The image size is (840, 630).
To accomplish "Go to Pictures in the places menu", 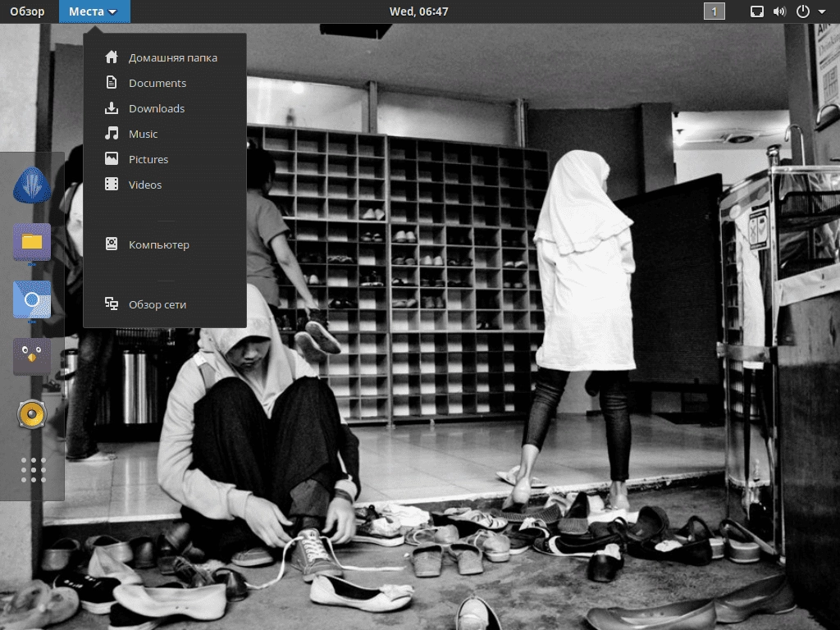I will click(165, 159).
